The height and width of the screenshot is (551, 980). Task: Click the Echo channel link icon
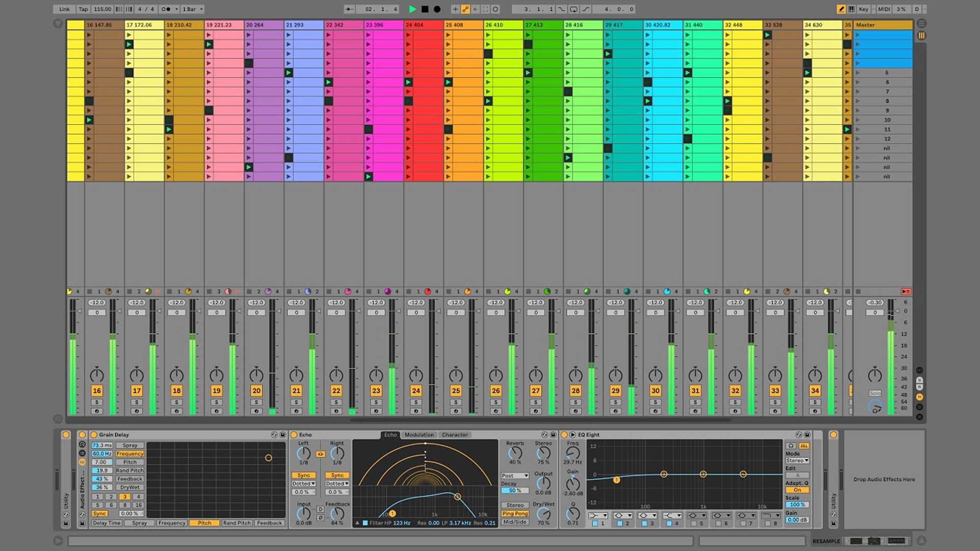pyautogui.click(x=321, y=454)
